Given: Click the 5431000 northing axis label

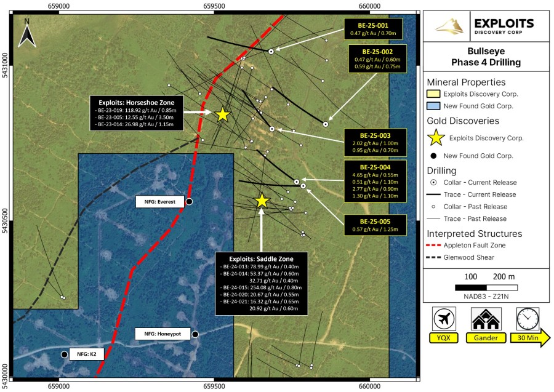Looking at the screenshot, I should pyautogui.click(x=6, y=65).
